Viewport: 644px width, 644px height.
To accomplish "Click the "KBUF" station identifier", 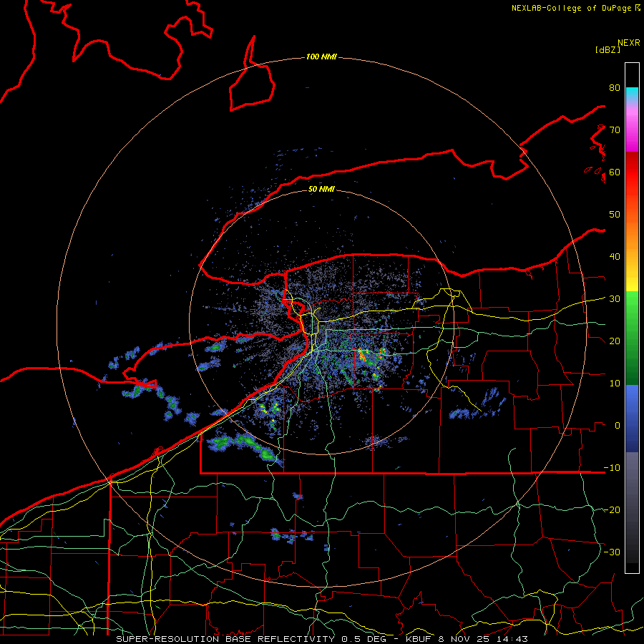I will [419, 639].
